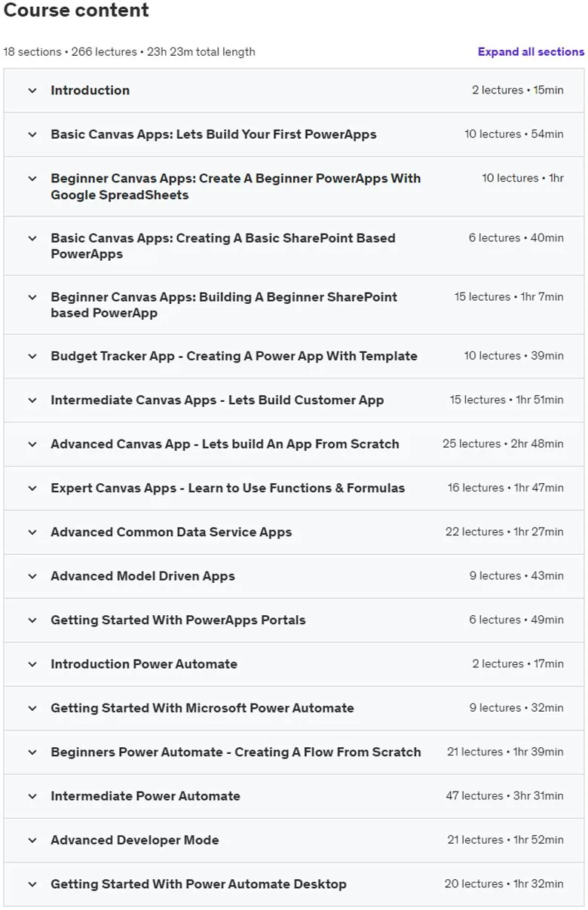Expand Google SpreadSheets beginner section chevron

(x=32, y=179)
